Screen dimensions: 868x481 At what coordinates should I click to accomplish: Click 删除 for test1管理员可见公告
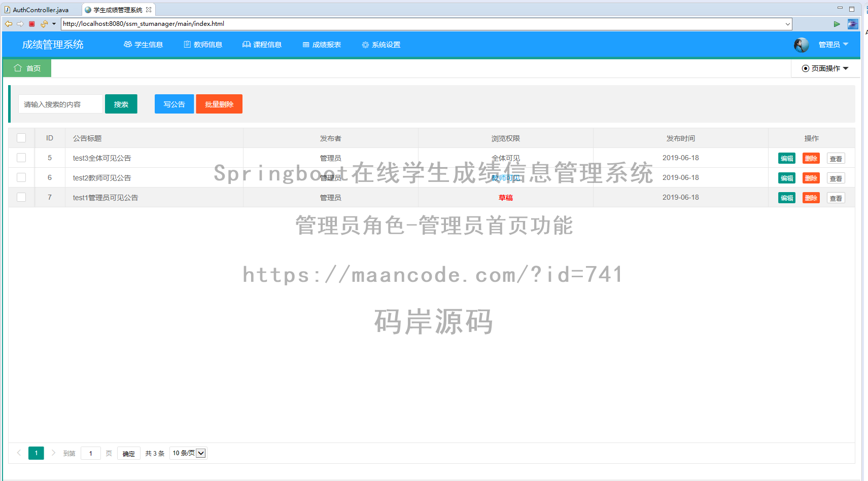811,198
